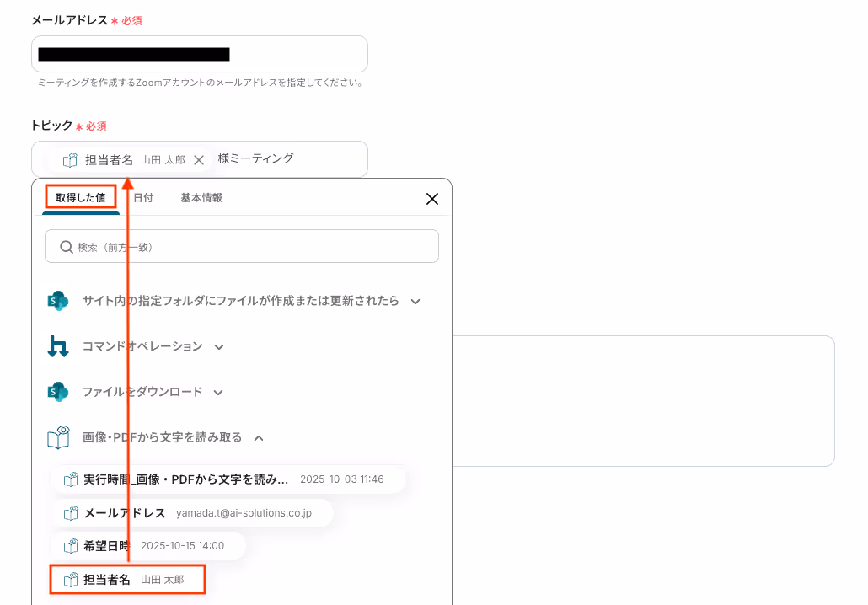Click the SharePoint icon beside サイト内の指定フォルダ
The width and height of the screenshot is (868, 605).
point(57,301)
